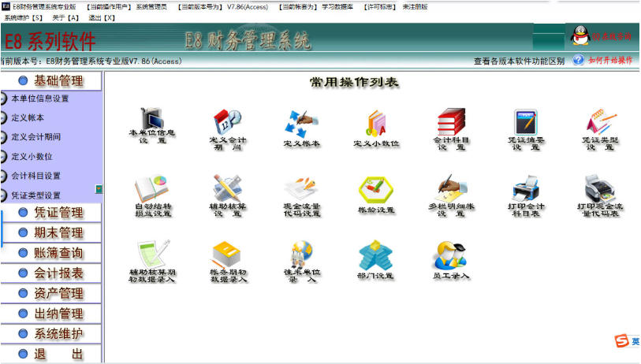Collapse the 基础管理 sidebar section
This screenshot has width=641, height=364.
point(51,80)
